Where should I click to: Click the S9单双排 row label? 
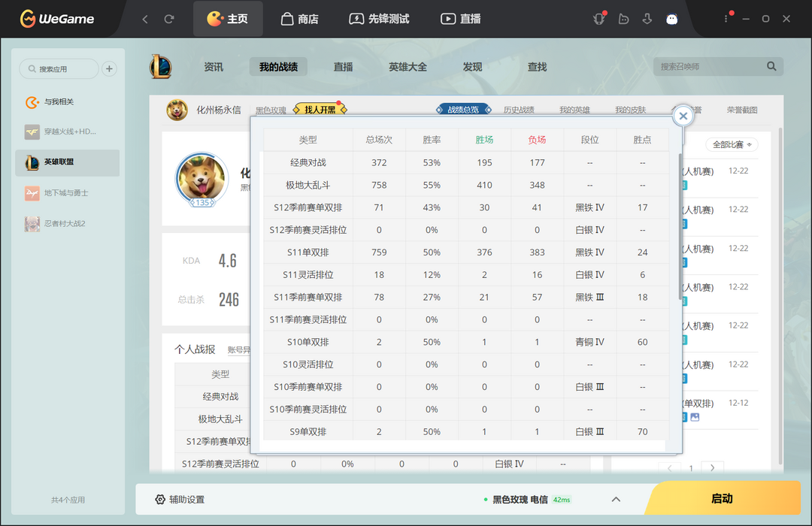pos(308,431)
